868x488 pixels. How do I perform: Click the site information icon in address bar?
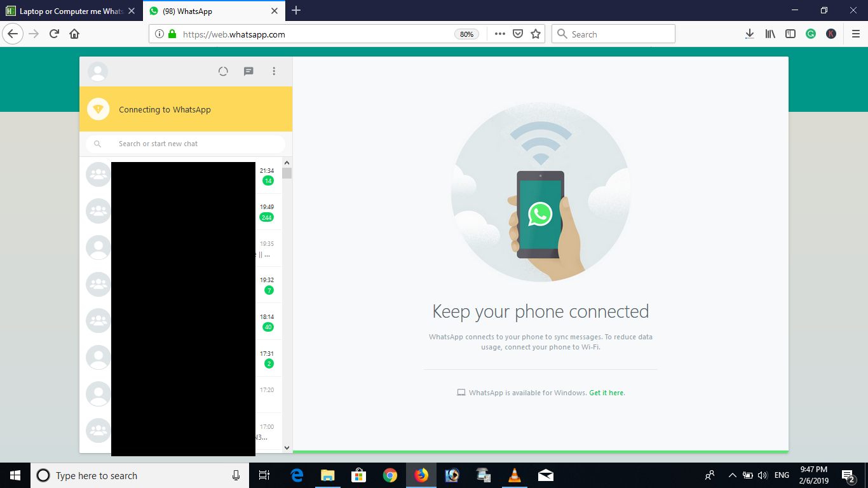(159, 34)
